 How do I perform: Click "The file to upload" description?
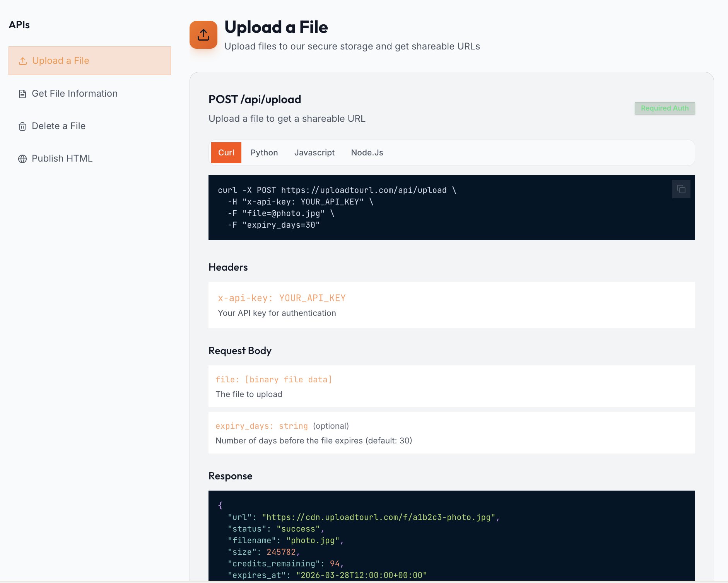(249, 394)
